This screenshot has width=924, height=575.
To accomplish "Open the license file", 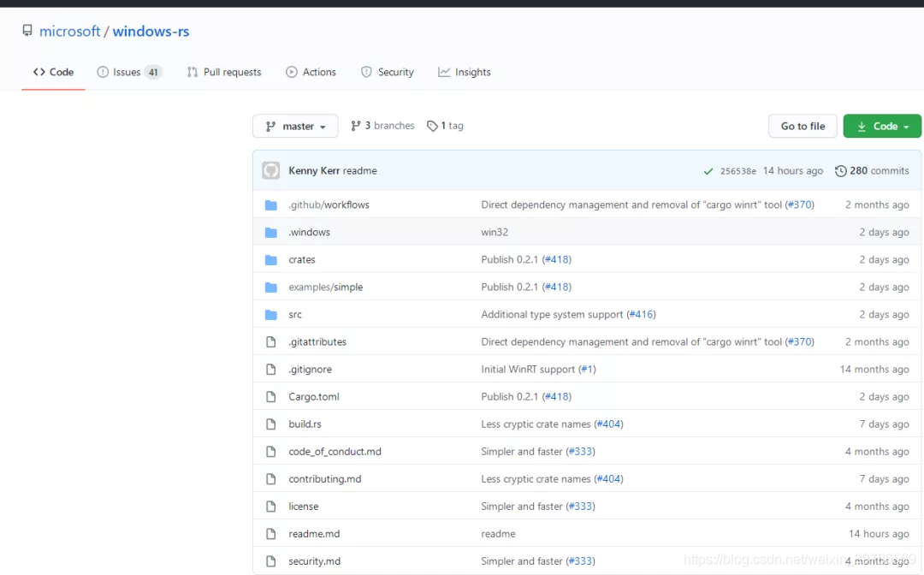I will 304,506.
